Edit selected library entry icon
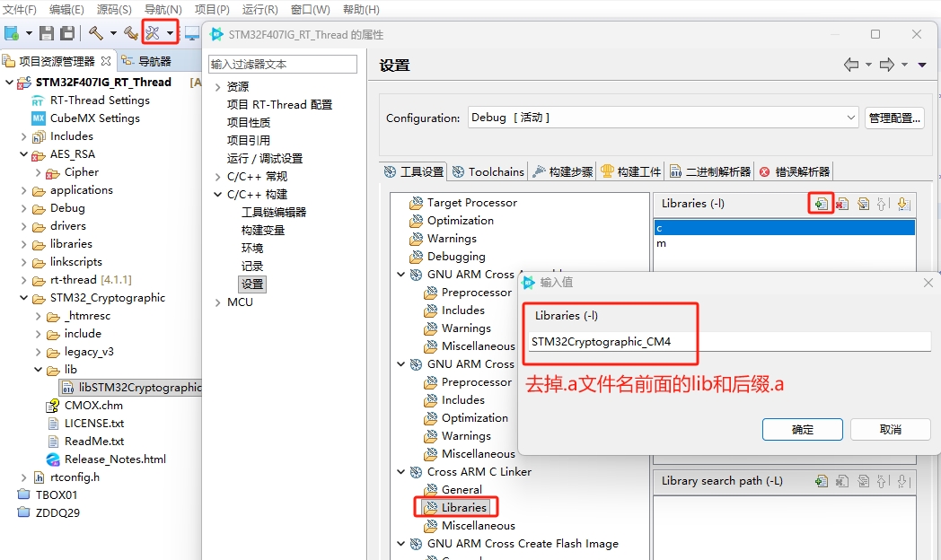 pos(863,204)
